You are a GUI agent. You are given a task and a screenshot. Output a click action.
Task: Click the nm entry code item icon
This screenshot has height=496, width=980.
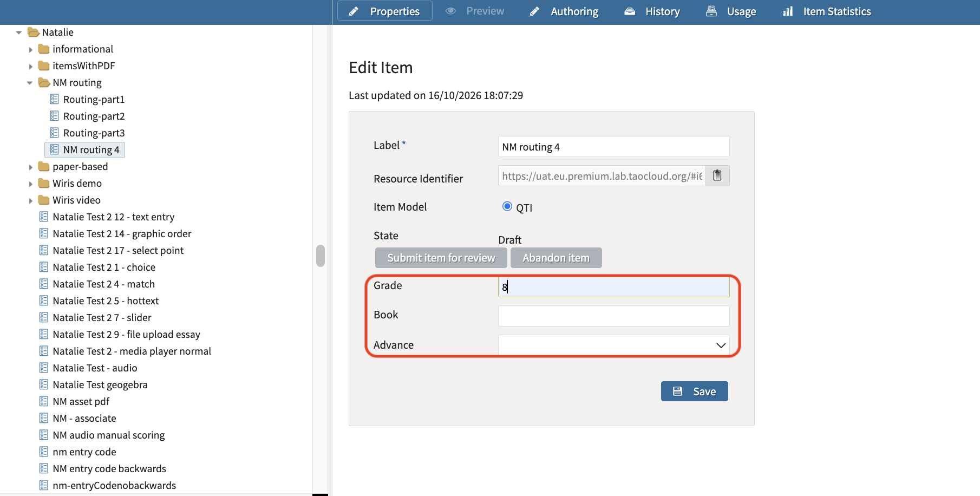pyautogui.click(x=44, y=452)
